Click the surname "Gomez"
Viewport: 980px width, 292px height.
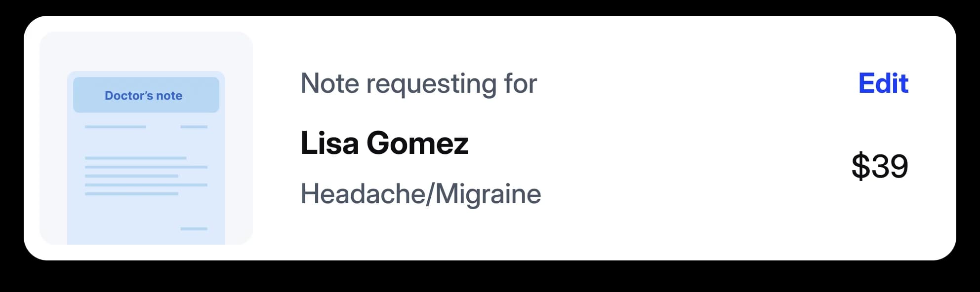[417, 143]
